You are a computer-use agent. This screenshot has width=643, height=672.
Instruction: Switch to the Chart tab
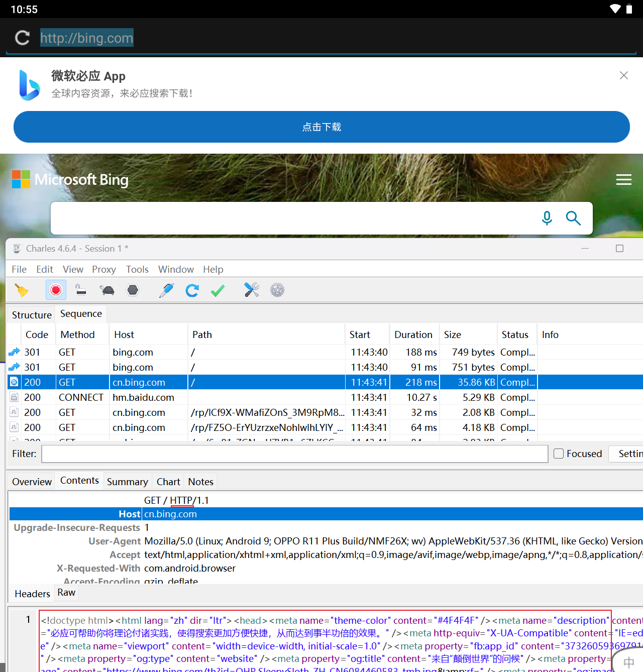tap(168, 482)
